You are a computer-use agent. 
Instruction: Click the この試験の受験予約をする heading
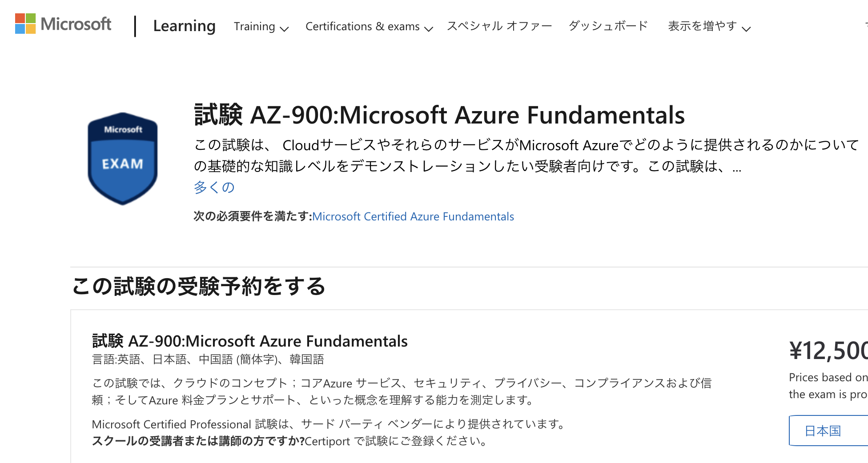[199, 286]
